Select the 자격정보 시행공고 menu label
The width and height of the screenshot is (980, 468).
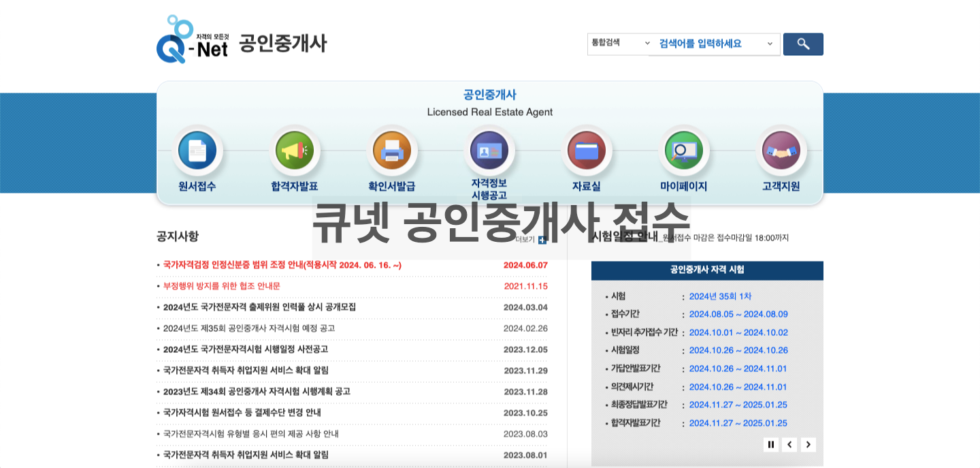(489, 189)
